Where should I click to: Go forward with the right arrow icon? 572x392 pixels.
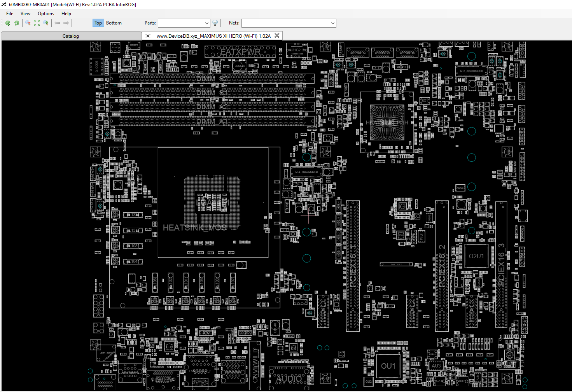click(66, 23)
